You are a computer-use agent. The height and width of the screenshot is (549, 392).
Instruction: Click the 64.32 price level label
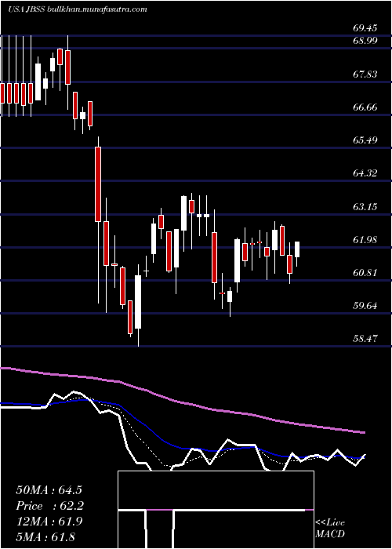click(365, 173)
